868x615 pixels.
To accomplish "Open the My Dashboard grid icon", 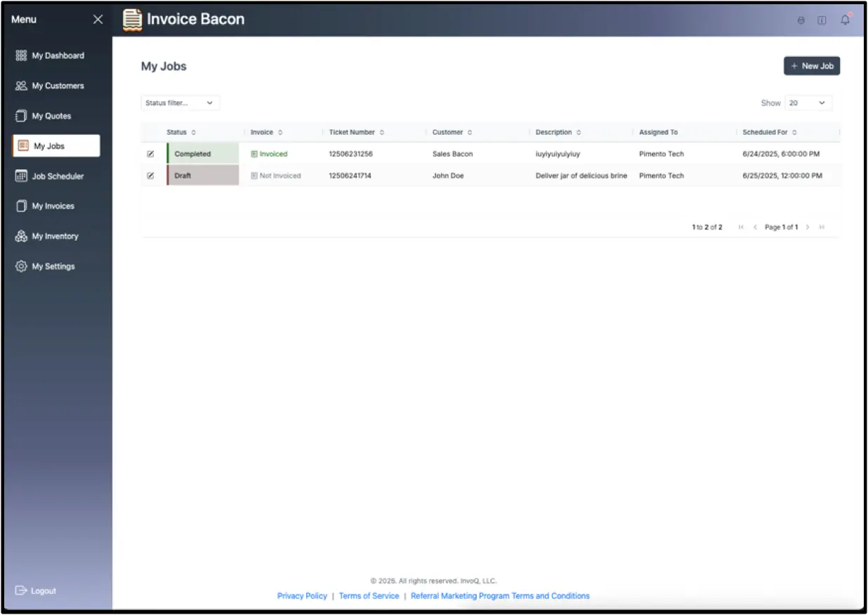I will point(21,55).
